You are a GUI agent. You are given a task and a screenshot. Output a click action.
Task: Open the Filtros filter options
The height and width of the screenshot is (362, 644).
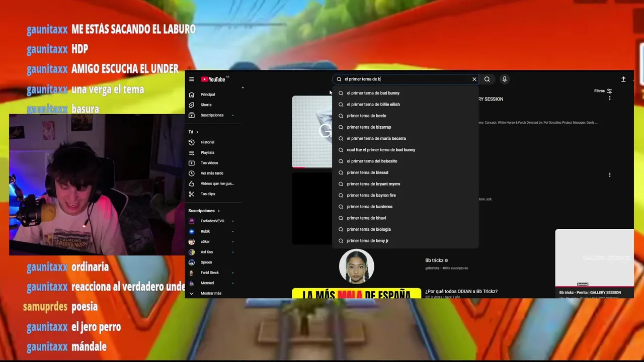tap(603, 91)
